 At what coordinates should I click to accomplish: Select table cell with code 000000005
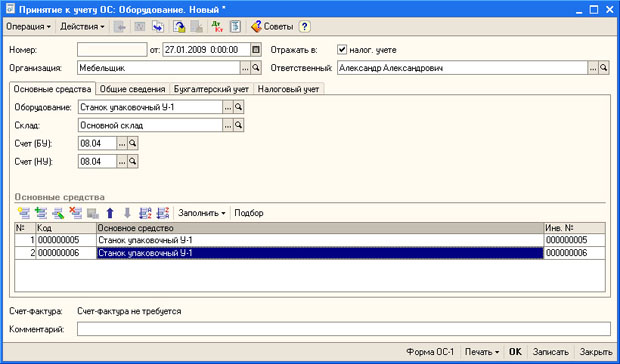tap(66, 240)
